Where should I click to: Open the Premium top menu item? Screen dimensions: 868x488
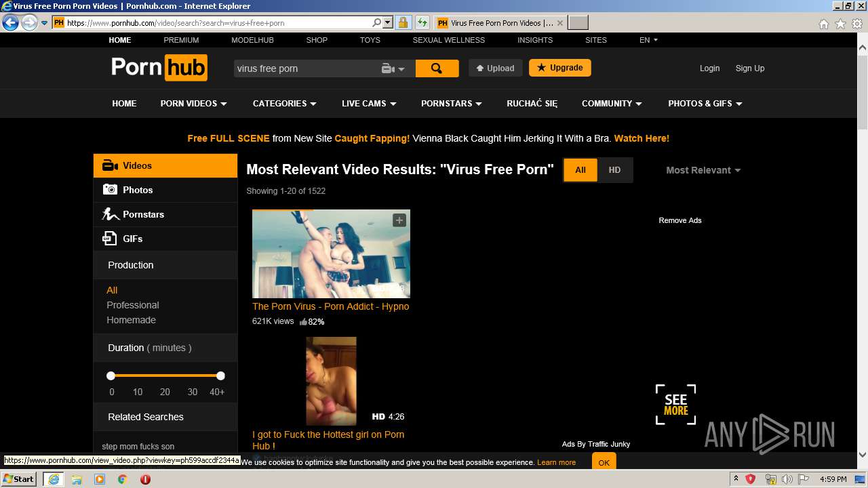coord(181,40)
